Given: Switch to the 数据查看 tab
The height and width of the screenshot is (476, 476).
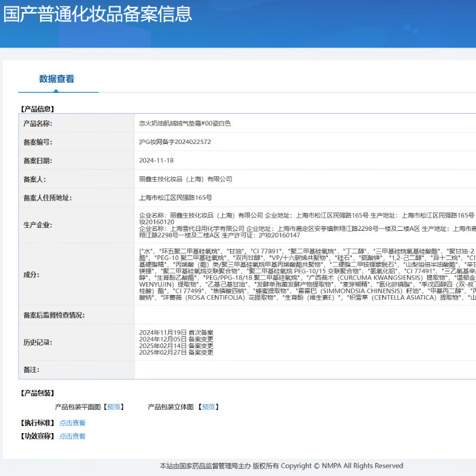Looking at the screenshot, I should coord(57,79).
